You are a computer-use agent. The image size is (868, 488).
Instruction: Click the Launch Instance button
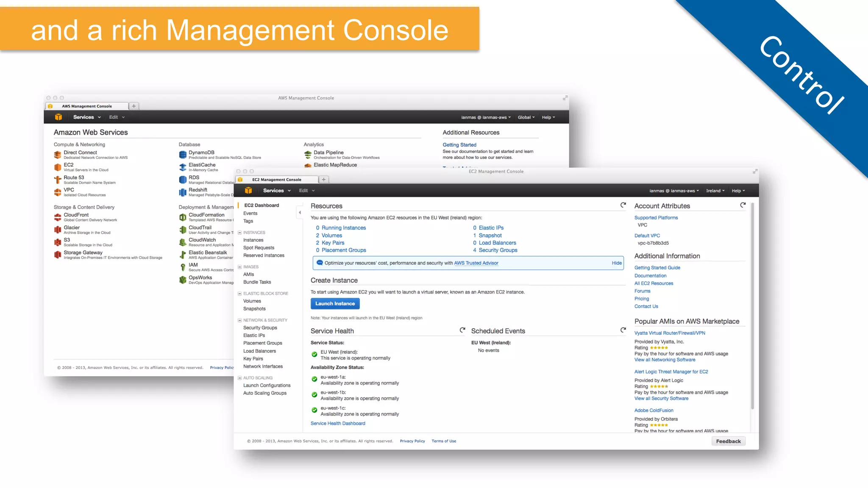(x=335, y=304)
